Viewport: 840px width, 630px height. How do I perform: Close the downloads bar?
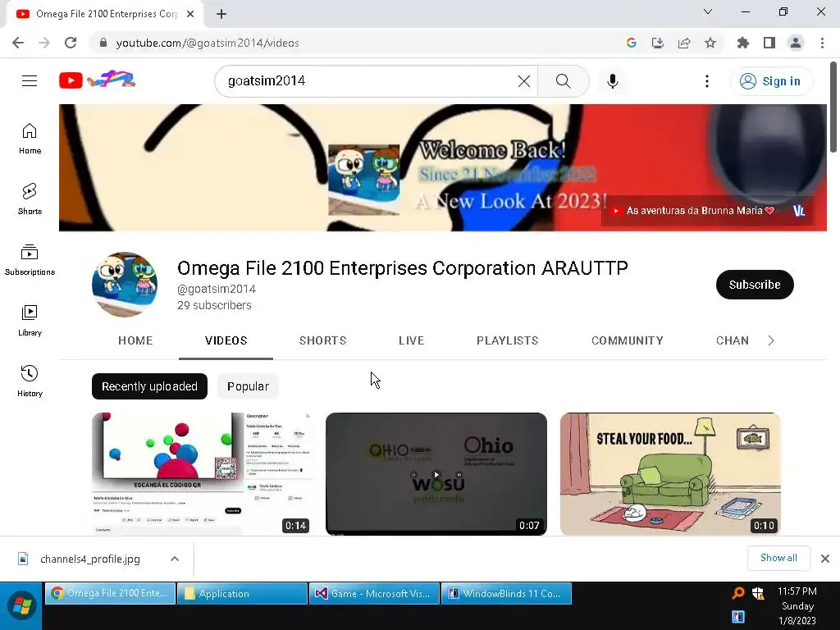click(x=825, y=559)
